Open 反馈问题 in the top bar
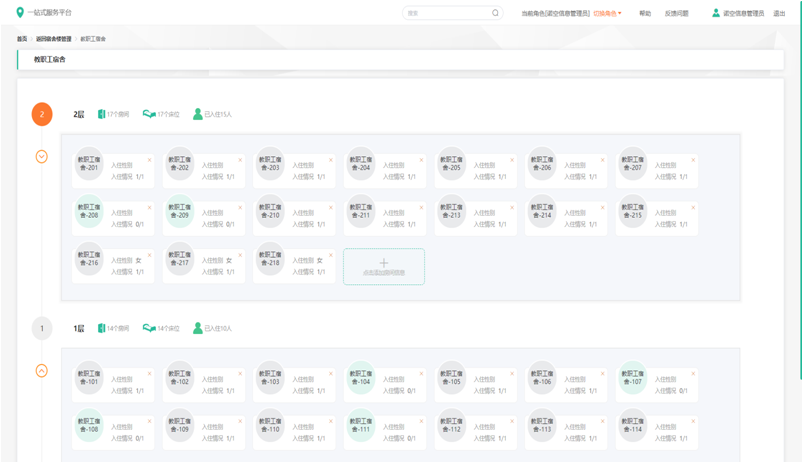Screen dimensions: 803x463 click(677, 14)
